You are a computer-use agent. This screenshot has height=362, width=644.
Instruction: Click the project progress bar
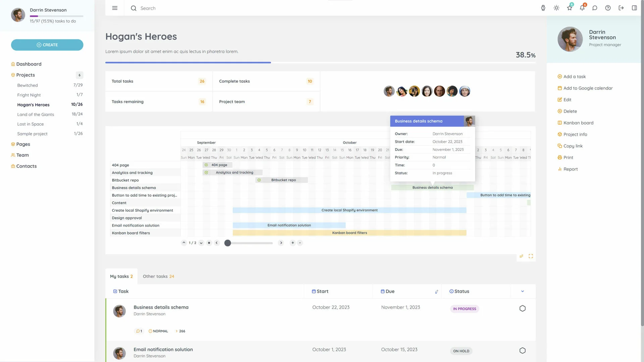[320, 63]
